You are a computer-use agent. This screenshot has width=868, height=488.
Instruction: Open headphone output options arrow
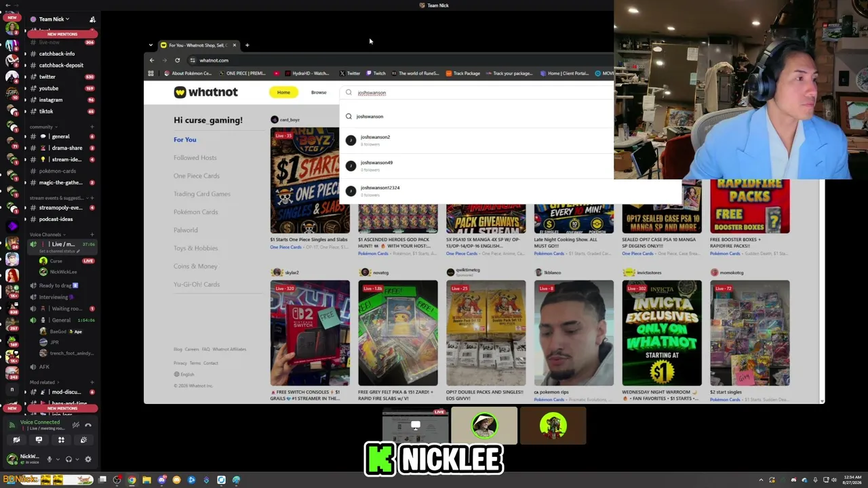[x=77, y=459]
